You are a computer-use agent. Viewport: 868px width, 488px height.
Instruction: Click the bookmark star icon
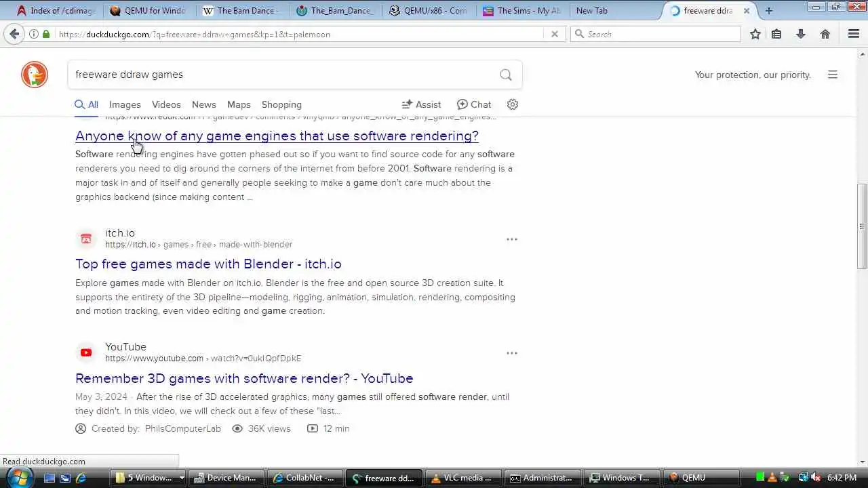click(755, 34)
